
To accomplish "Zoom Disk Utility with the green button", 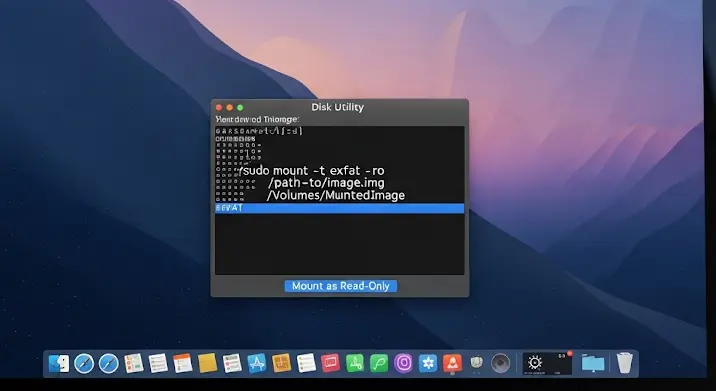I will tap(240, 108).
